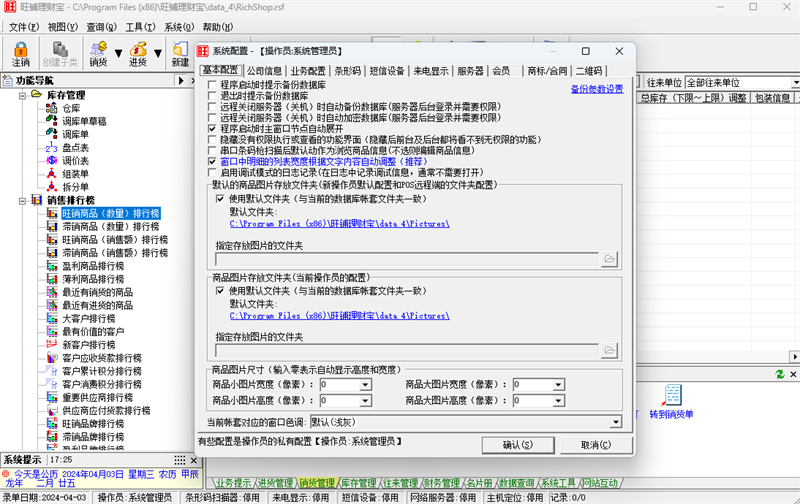Switch to the 短信设备 tab
The image size is (800, 504).
pos(387,71)
